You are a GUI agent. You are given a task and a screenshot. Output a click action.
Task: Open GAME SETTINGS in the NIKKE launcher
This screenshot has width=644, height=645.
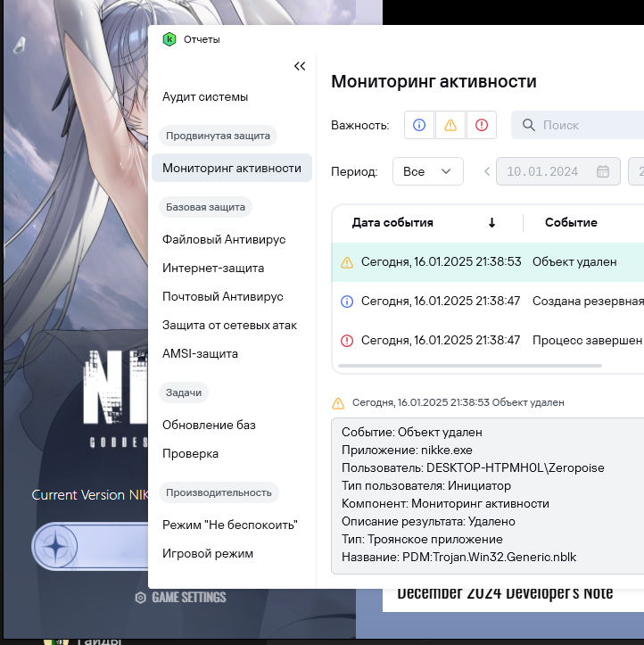[180, 598]
